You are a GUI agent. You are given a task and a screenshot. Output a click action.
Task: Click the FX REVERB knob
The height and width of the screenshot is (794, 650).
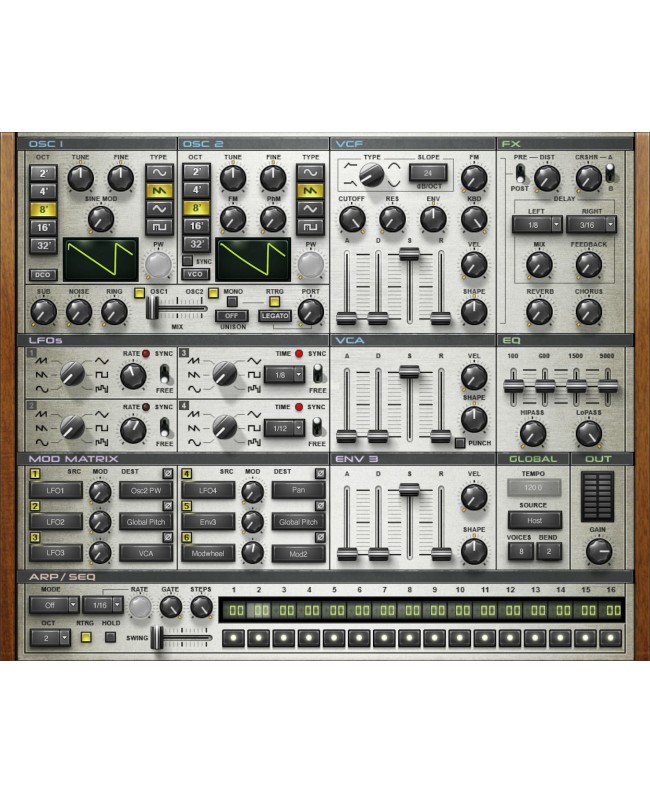(539, 311)
